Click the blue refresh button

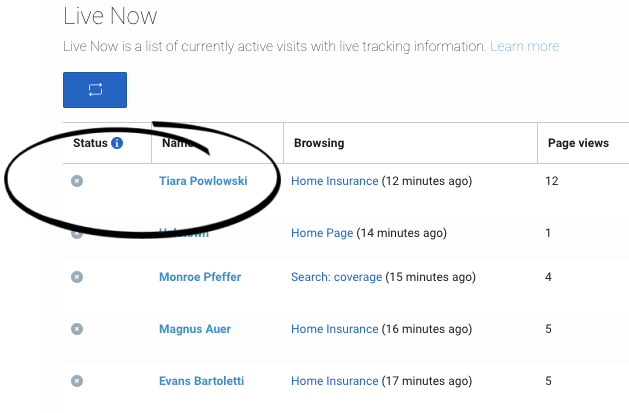coord(95,90)
